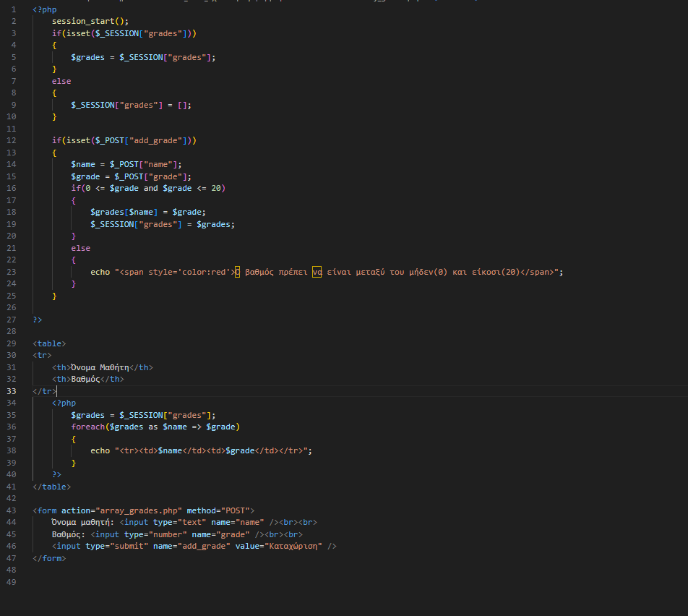This screenshot has width=688, height=616.
Task: Click the boxed 'Ο' character after the span tag
Action: 237,272
